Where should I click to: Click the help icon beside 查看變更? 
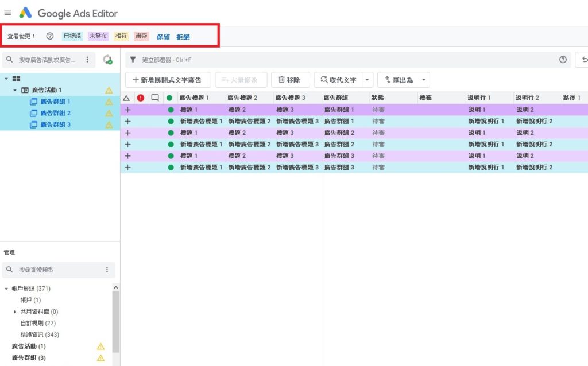tap(49, 36)
